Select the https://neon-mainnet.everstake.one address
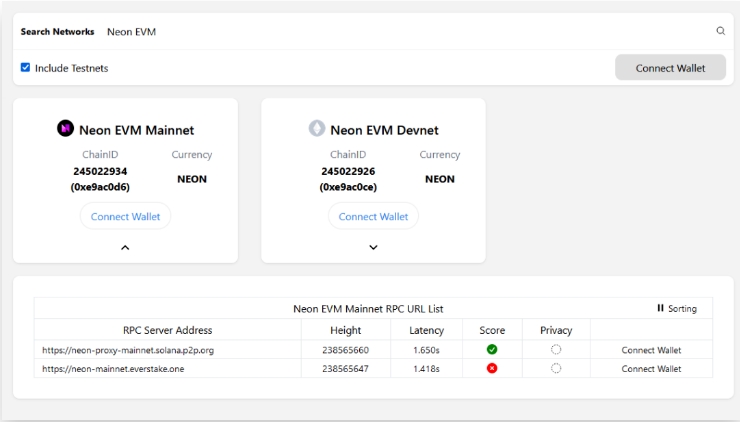Viewport: 740px width, 422px height. [x=113, y=369]
